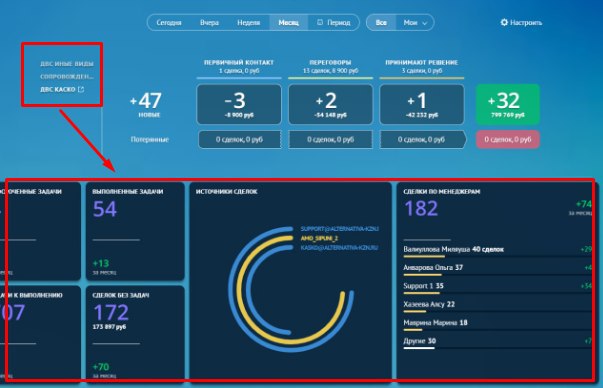The height and width of the screenshot is (388, 603).
Task: Select AMO_SIPUNI_2 source legend
Action: point(319,238)
